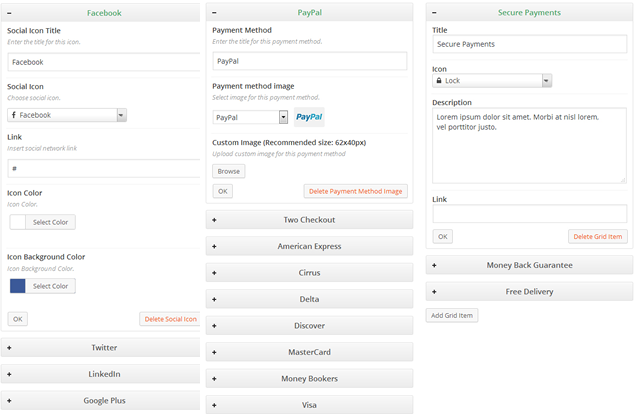Expand the Google Plus section

(x=100, y=400)
